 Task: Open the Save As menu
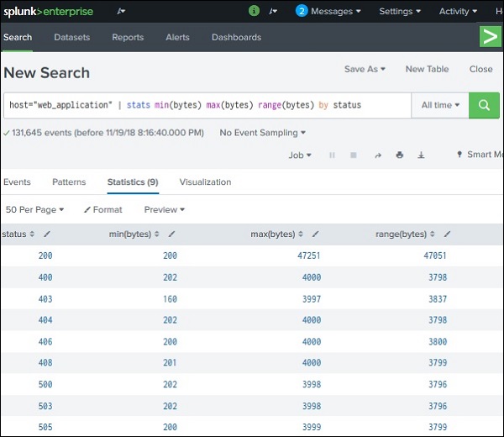[x=365, y=69]
